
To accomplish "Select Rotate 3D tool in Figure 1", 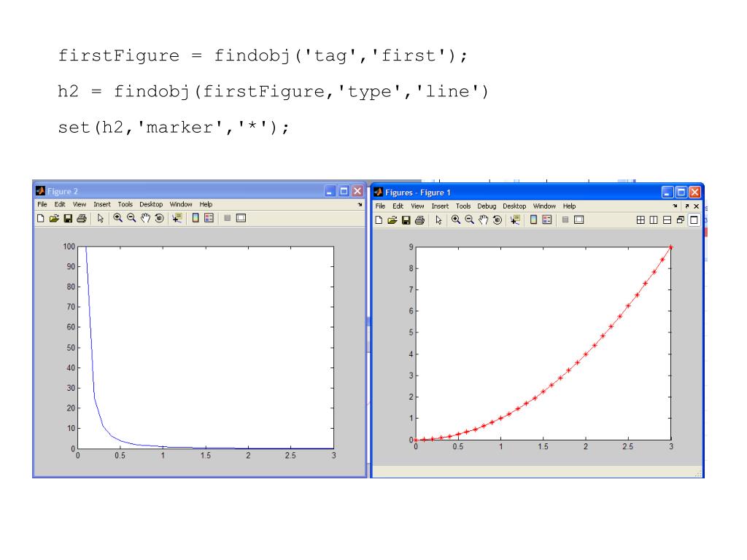I will tap(498, 220).
